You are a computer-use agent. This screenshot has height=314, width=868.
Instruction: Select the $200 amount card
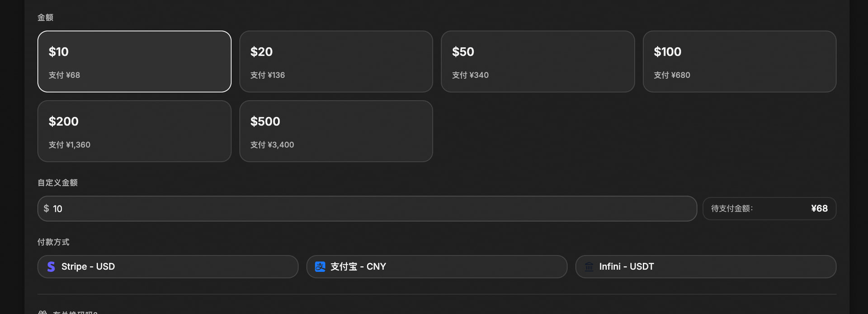134,131
